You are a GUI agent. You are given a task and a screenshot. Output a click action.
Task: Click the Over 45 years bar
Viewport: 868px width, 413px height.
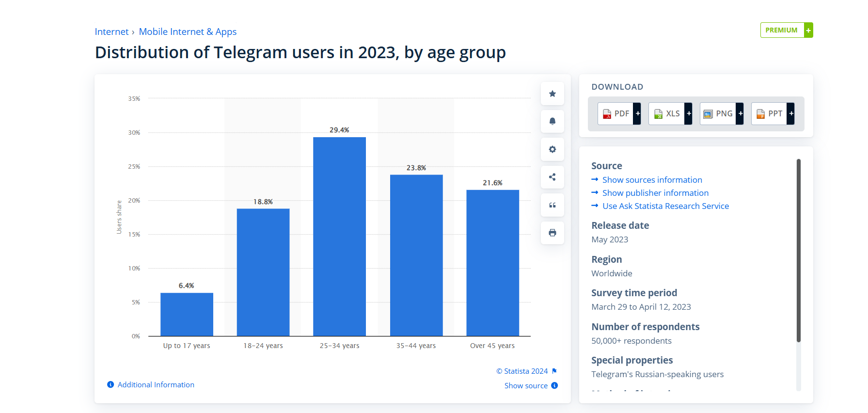click(492, 263)
